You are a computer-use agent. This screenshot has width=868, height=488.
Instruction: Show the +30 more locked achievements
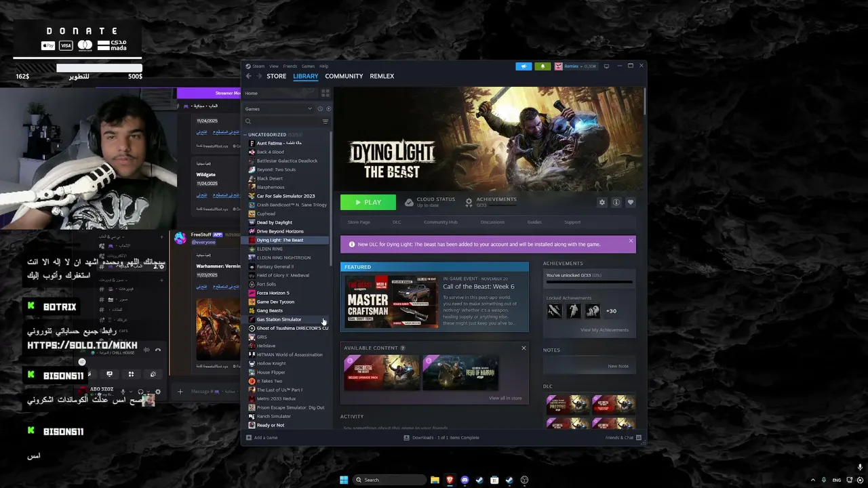(611, 310)
